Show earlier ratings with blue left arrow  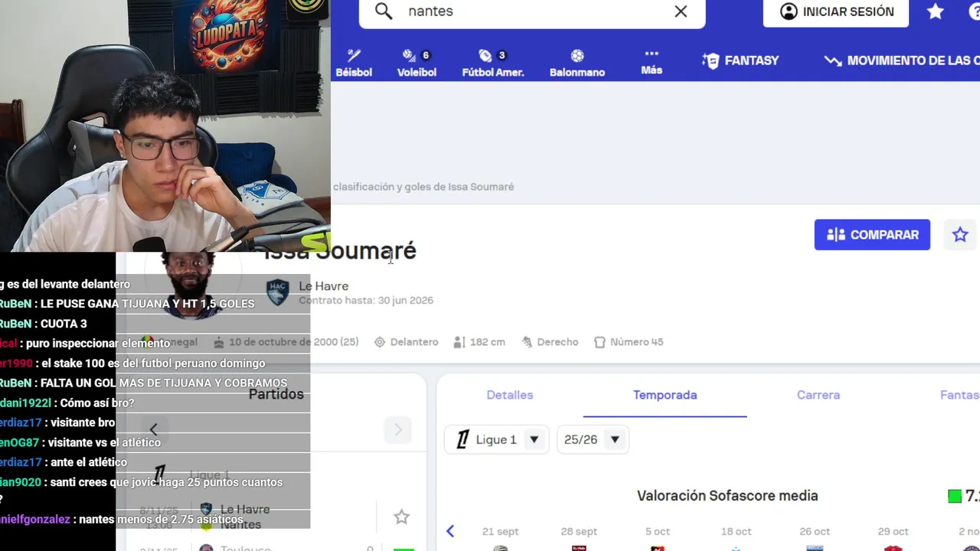tap(450, 531)
